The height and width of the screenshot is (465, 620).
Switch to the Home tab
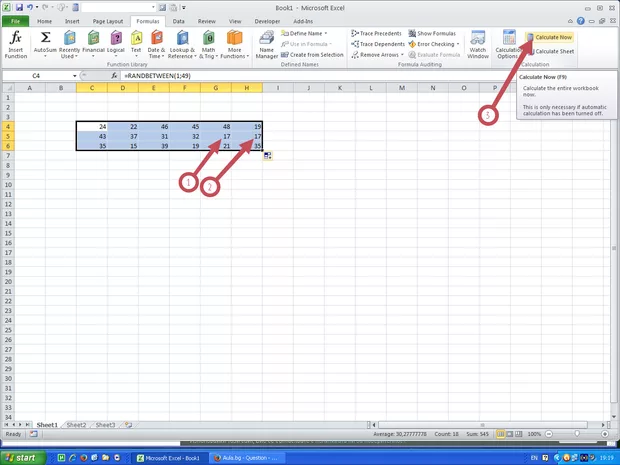(x=44, y=21)
